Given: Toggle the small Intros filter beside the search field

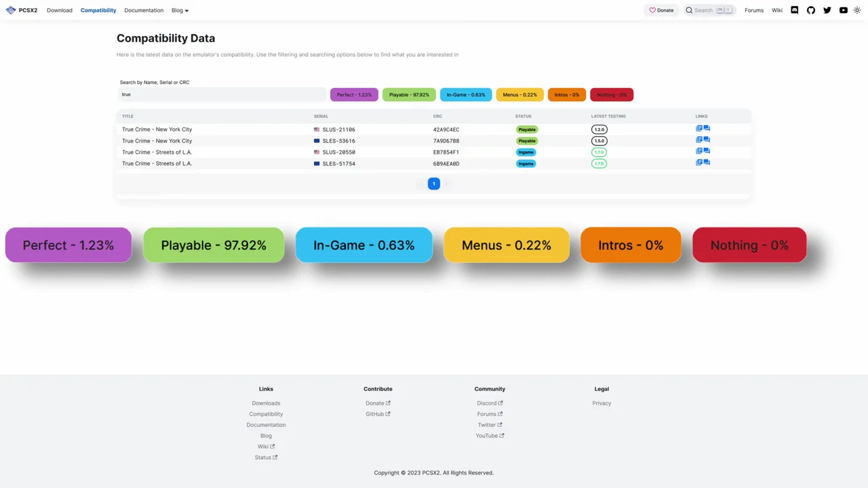Looking at the screenshot, I should (567, 95).
